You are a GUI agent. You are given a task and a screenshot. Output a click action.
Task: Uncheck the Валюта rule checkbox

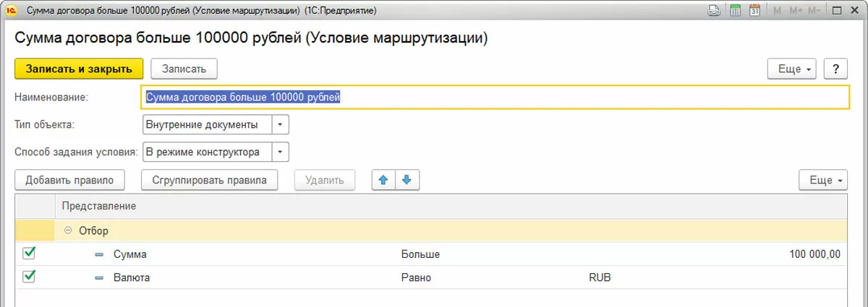(x=29, y=277)
